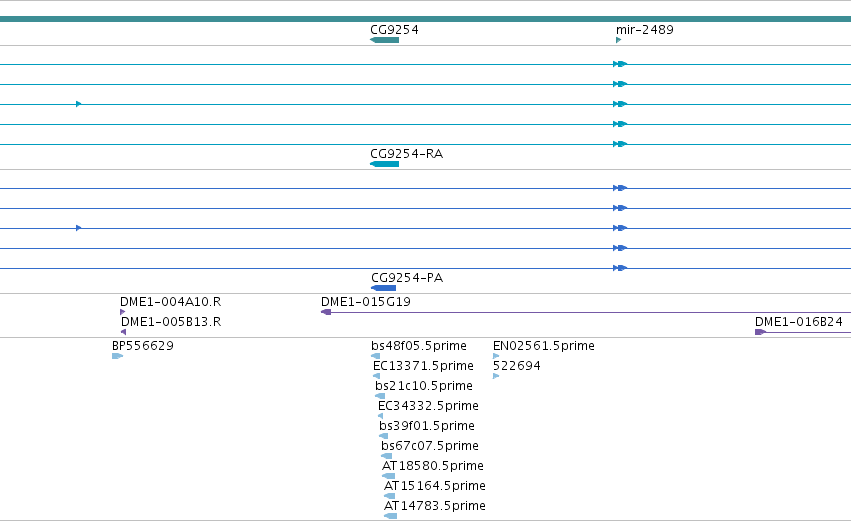Image resolution: width=851 pixels, height=521 pixels.
Task: Select the blue CG9254-PA arrow glyph
Action: pyautogui.click(x=383, y=288)
